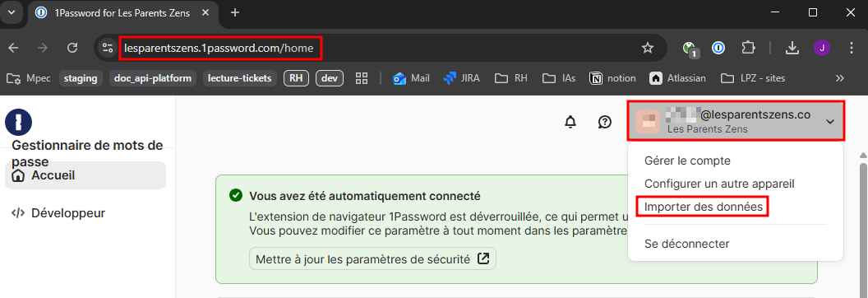
Task: Open the Downloads icon in toolbar
Action: (x=792, y=49)
